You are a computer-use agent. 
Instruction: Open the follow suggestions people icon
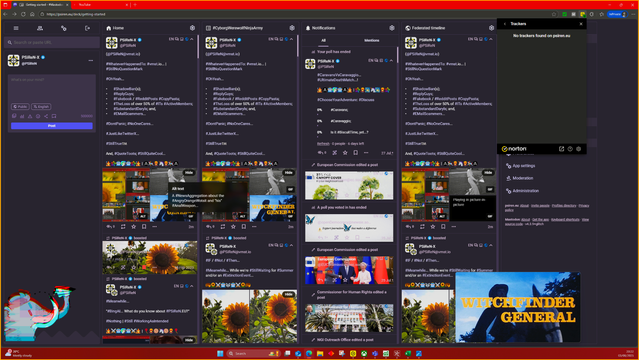40,28
